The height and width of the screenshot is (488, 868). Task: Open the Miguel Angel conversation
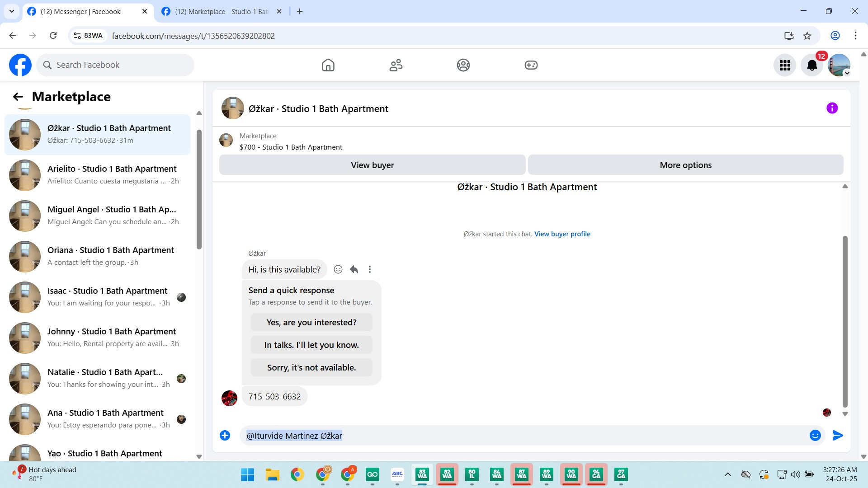pos(97,216)
